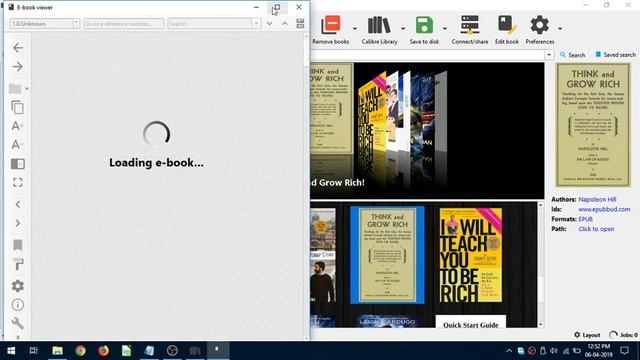Expand Preferences dropdown arrow
The image size is (640, 360).
tap(560, 29)
